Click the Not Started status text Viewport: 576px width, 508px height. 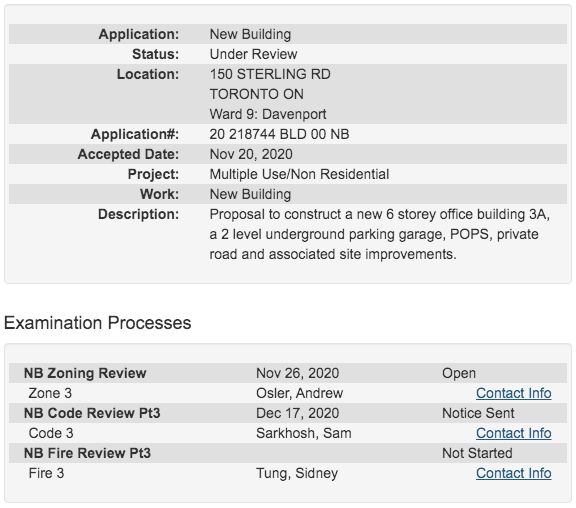[x=477, y=453]
